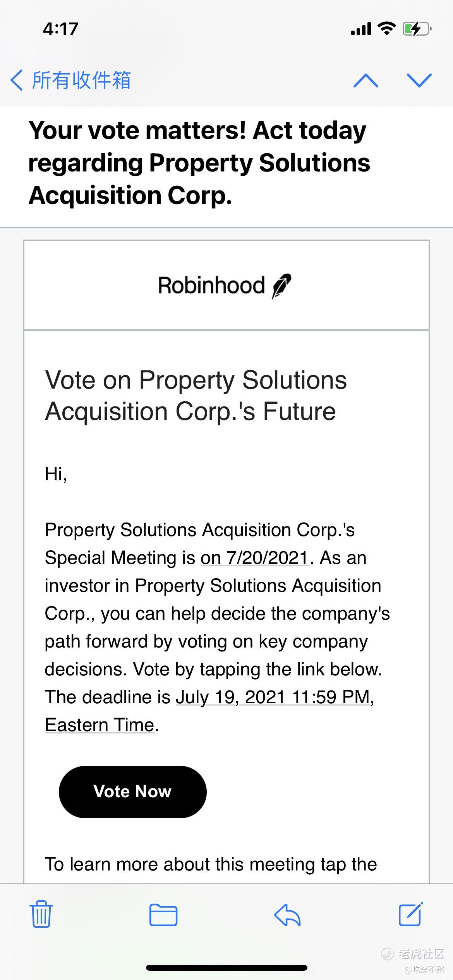Tap the Robinhood wordmark text

211,285
